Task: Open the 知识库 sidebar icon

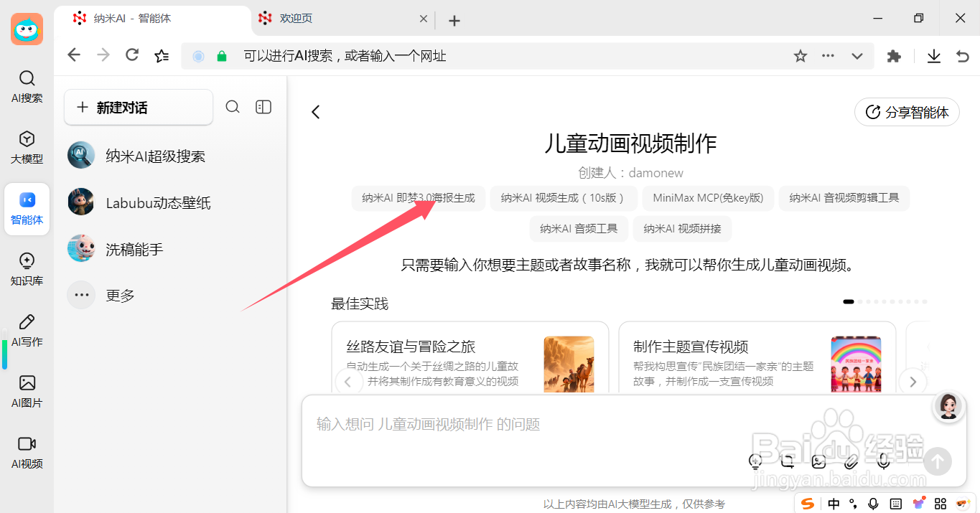Action: 27,269
